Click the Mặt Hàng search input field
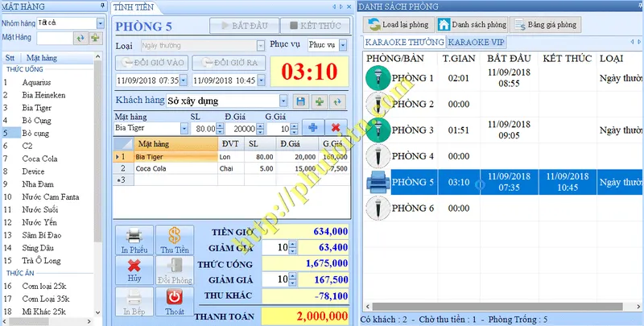This screenshot has width=644, height=326. (55, 38)
